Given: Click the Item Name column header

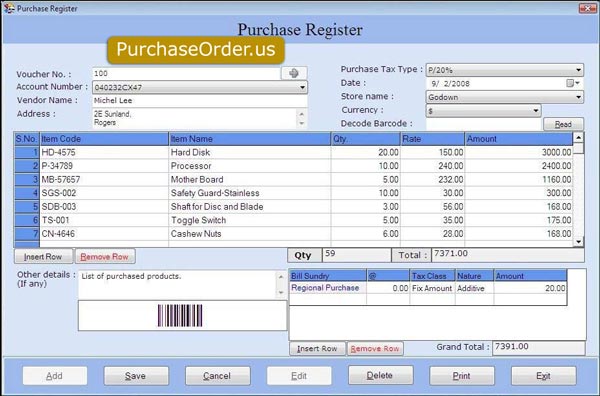Looking at the screenshot, I should [249, 139].
